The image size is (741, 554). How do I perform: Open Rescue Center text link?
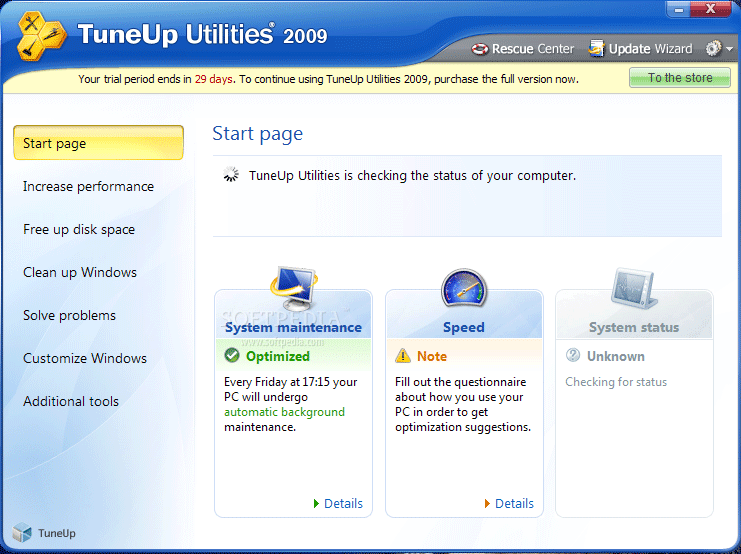coord(533,49)
